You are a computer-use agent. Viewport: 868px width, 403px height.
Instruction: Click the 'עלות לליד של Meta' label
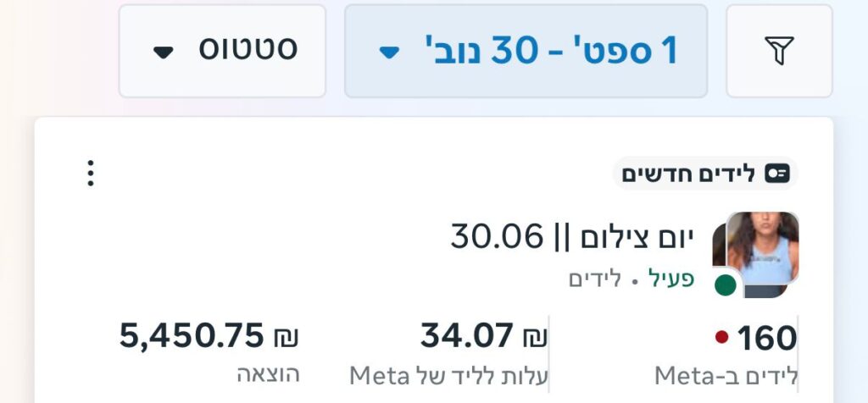(x=449, y=375)
